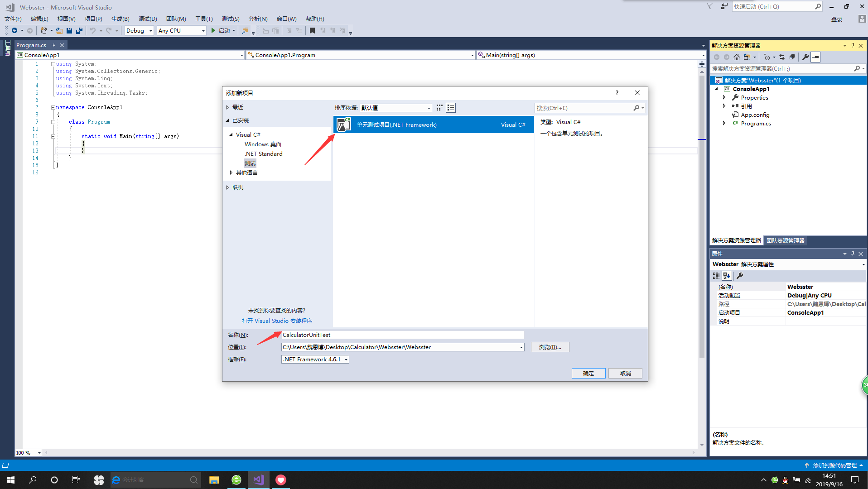This screenshot has height=489, width=868.
Task: Click the 名称 project name input field
Action: [403, 335]
